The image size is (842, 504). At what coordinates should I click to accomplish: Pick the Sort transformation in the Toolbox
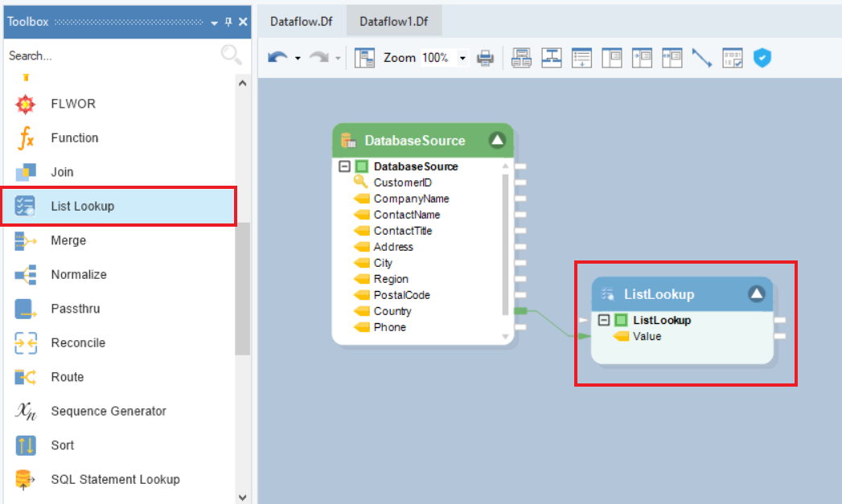(x=62, y=445)
